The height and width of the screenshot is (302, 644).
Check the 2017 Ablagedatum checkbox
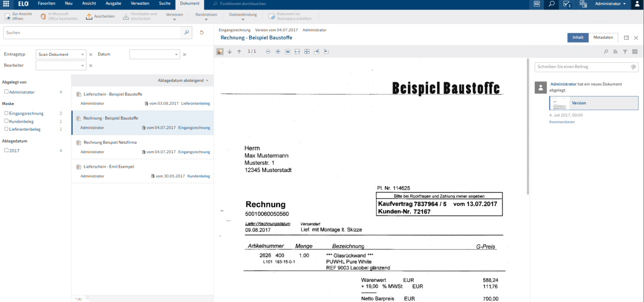(x=7, y=150)
